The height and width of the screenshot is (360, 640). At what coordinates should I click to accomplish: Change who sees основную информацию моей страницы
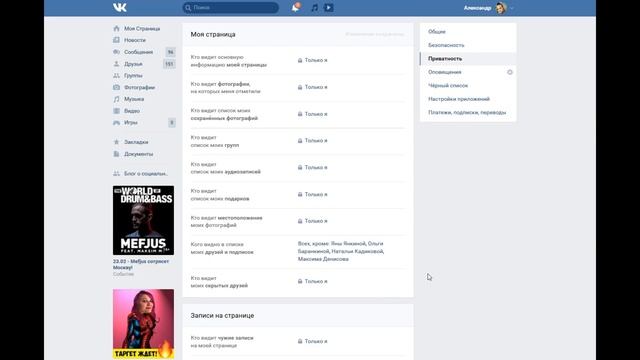click(313, 60)
